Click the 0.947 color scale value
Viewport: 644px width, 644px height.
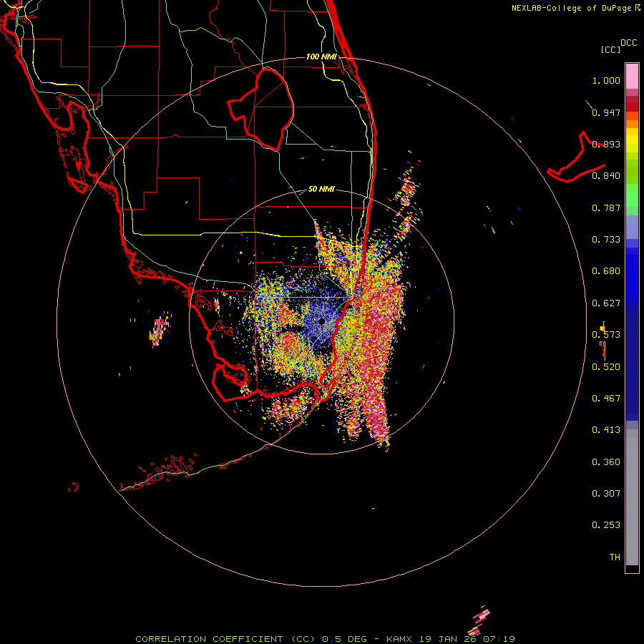tap(606, 112)
